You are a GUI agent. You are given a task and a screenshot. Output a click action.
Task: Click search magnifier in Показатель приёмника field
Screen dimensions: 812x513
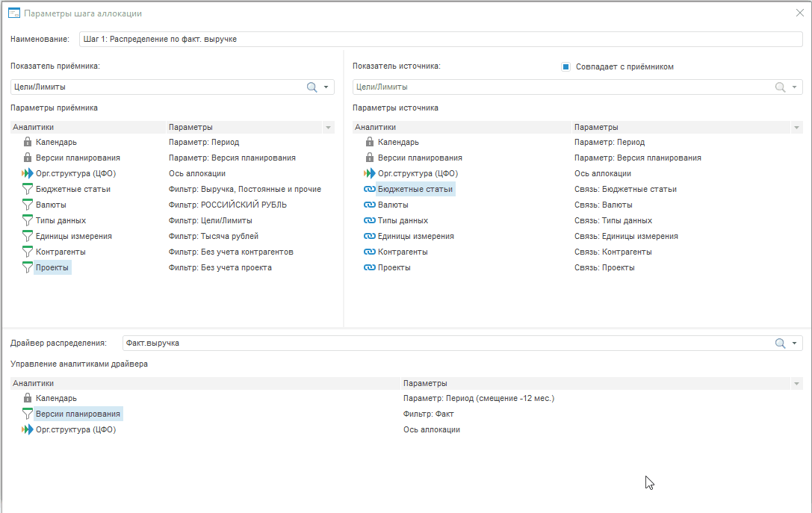pyautogui.click(x=312, y=87)
